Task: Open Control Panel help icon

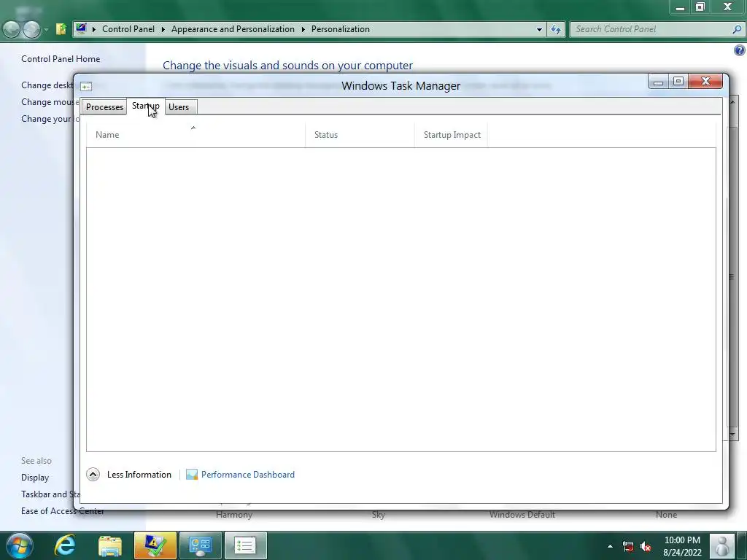Action: (740, 50)
